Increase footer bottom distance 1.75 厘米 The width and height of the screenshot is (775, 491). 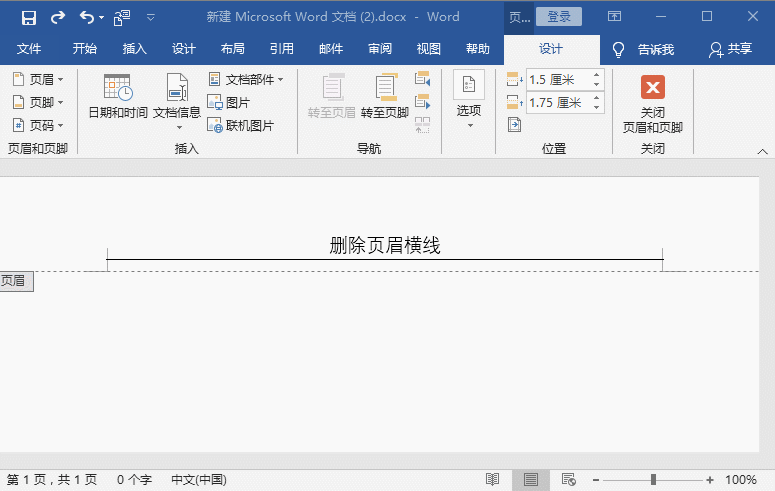click(x=597, y=98)
